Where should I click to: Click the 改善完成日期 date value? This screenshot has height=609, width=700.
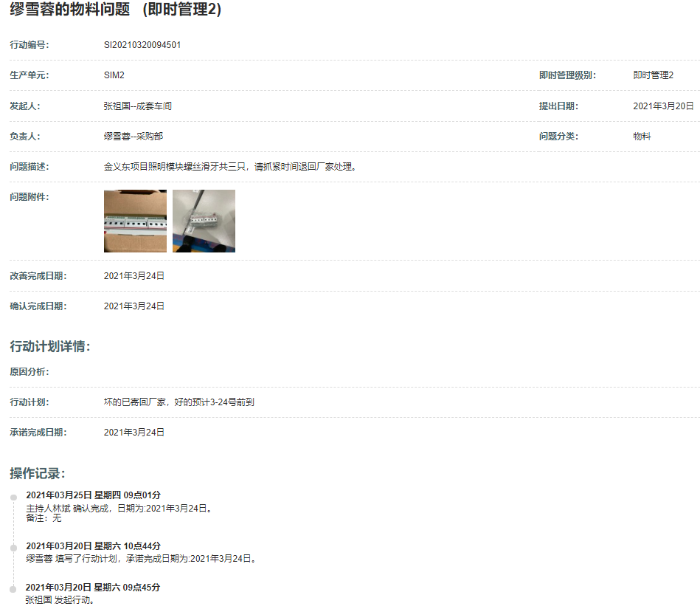click(x=134, y=276)
